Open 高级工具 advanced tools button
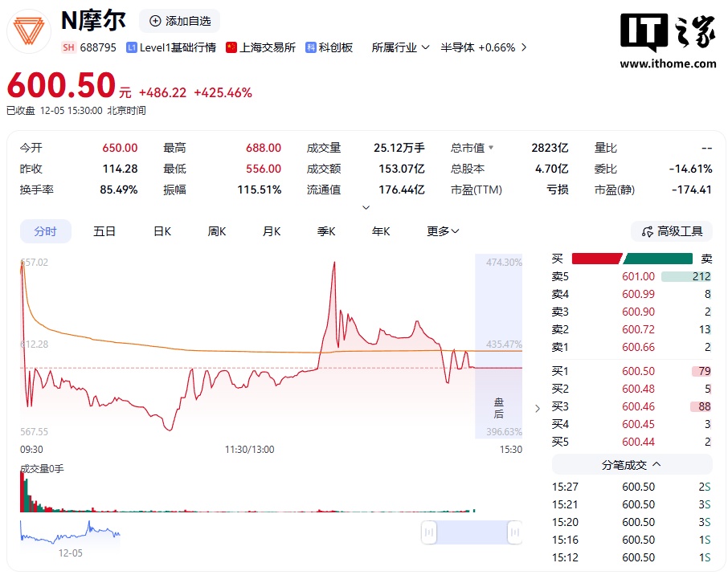The image size is (728, 575). pos(672,231)
